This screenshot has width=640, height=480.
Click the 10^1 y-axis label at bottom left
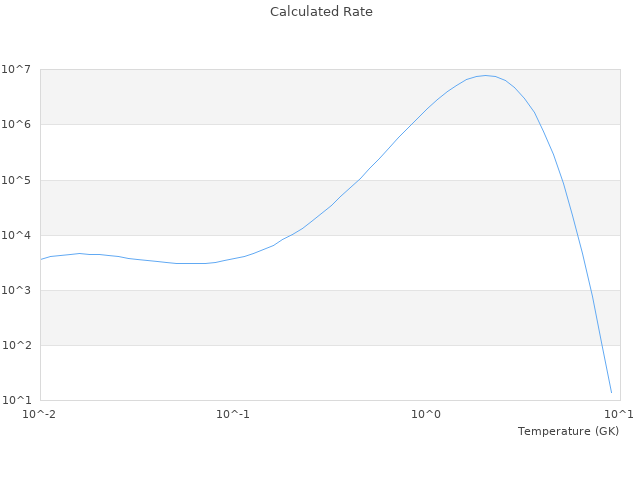pos(19,401)
